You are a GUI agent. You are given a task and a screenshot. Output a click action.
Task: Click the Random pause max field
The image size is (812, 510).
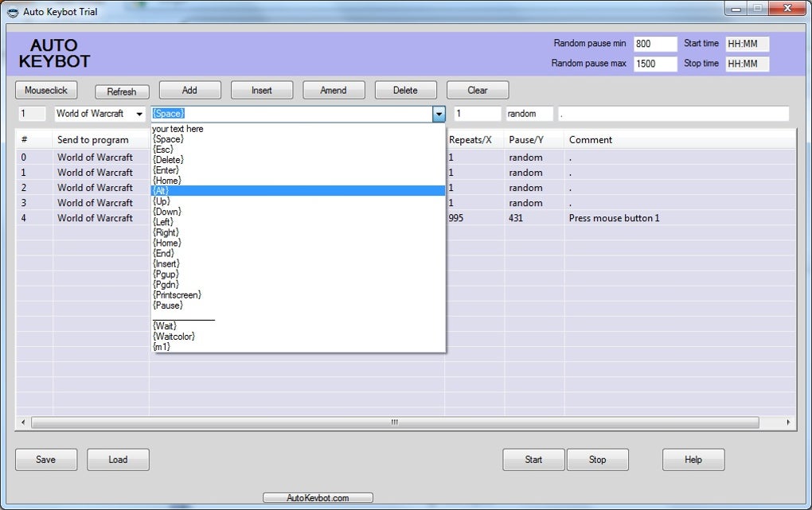(x=655, y=64)
